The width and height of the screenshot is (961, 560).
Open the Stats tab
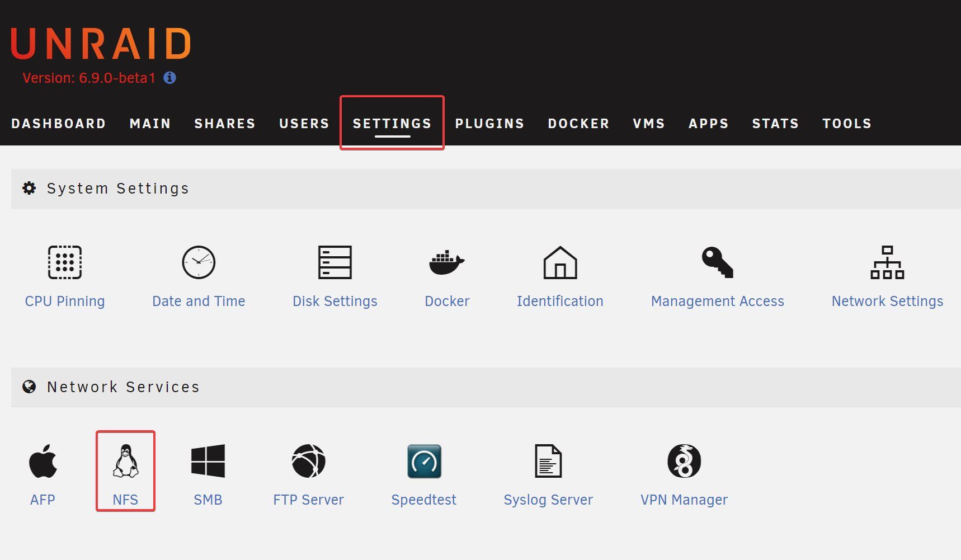point(775,124)
